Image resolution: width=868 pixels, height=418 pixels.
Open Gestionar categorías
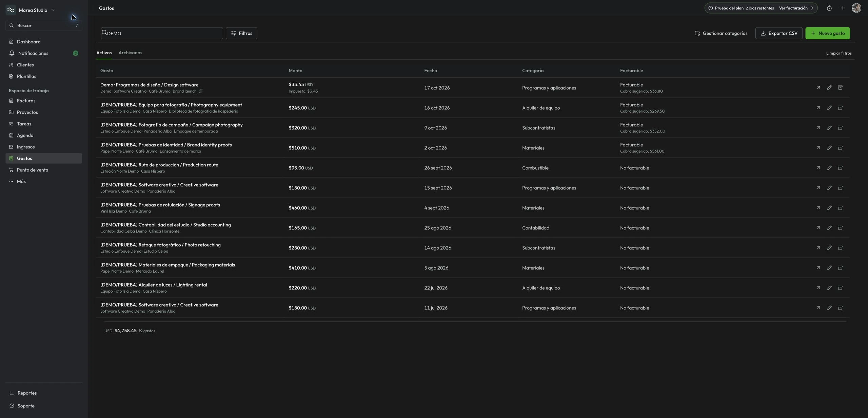click(x=721, y=33)
